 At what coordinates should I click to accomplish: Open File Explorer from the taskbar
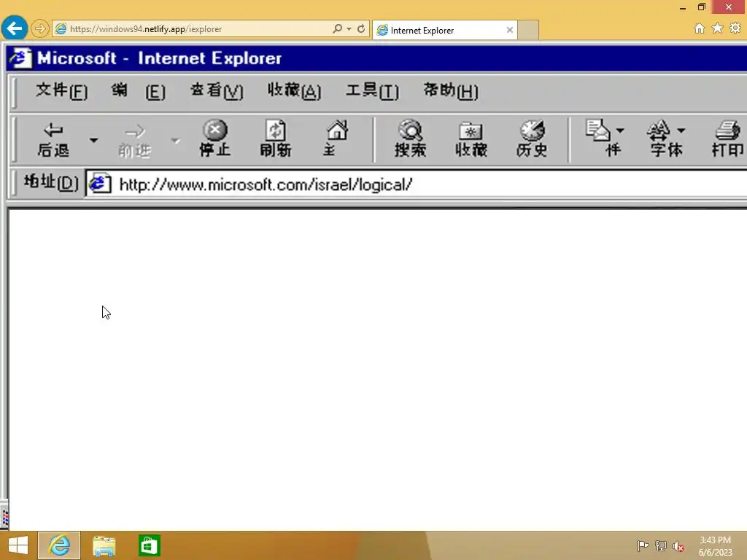pyautogui.click(x=104, y=545)
